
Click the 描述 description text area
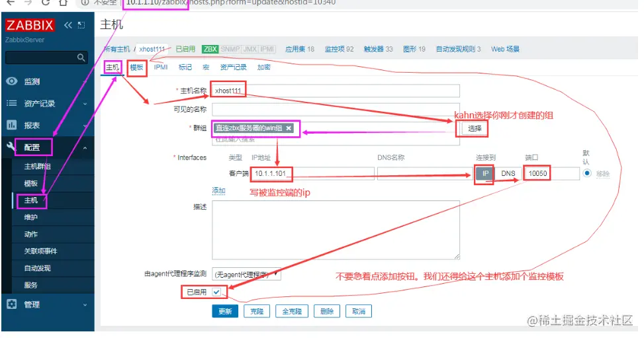point(336,230)
